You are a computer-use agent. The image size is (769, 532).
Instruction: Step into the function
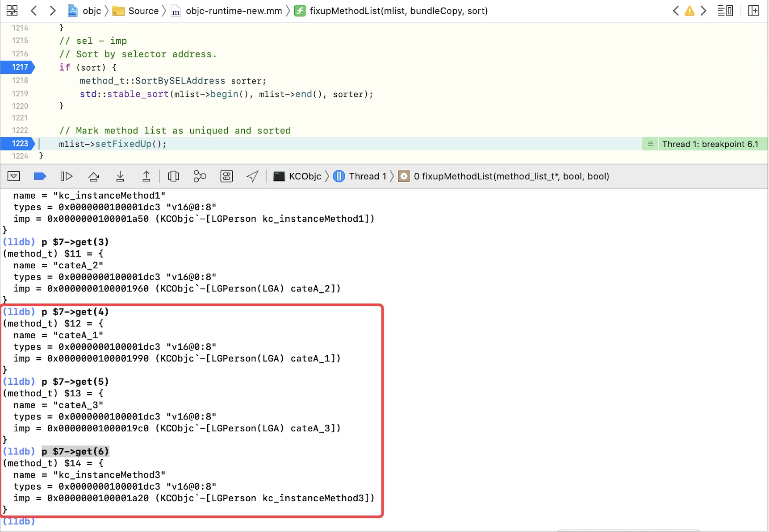(120, 176)
